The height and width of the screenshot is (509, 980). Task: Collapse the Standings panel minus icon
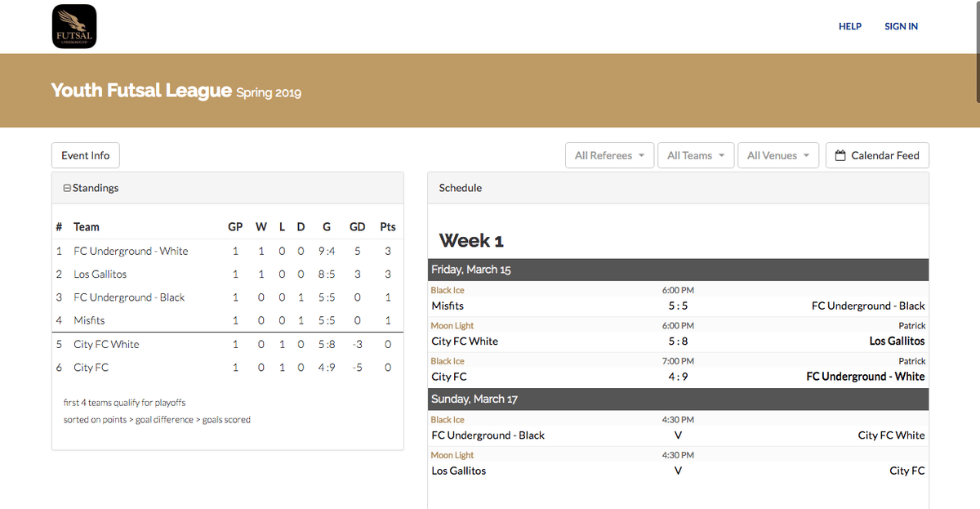(67, 188)
